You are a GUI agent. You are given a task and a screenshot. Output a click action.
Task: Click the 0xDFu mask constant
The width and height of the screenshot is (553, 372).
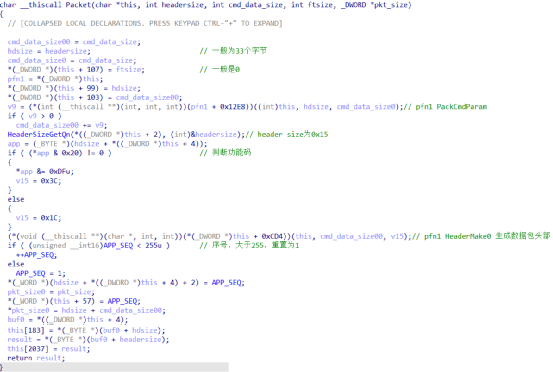point(61,171)
